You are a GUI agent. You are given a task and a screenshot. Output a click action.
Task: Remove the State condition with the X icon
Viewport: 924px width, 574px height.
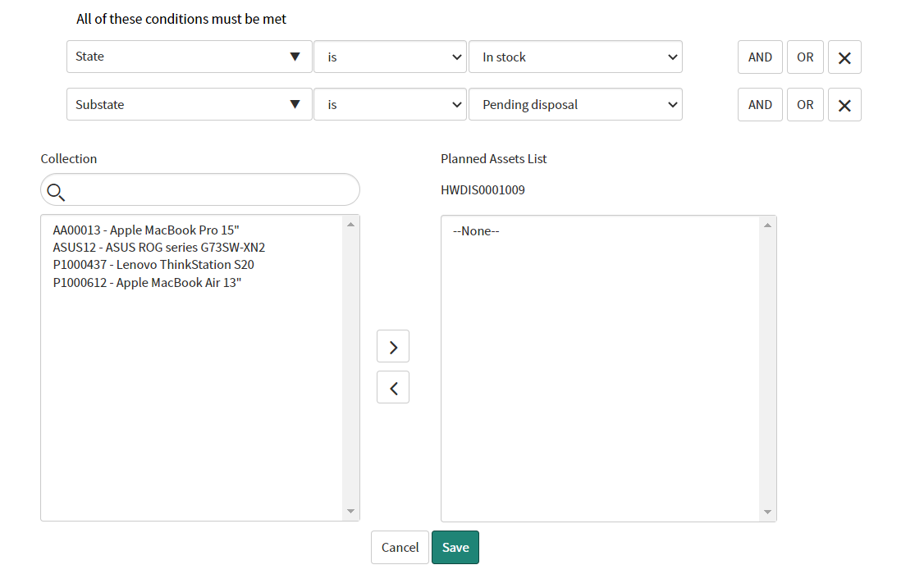[844, 57]
